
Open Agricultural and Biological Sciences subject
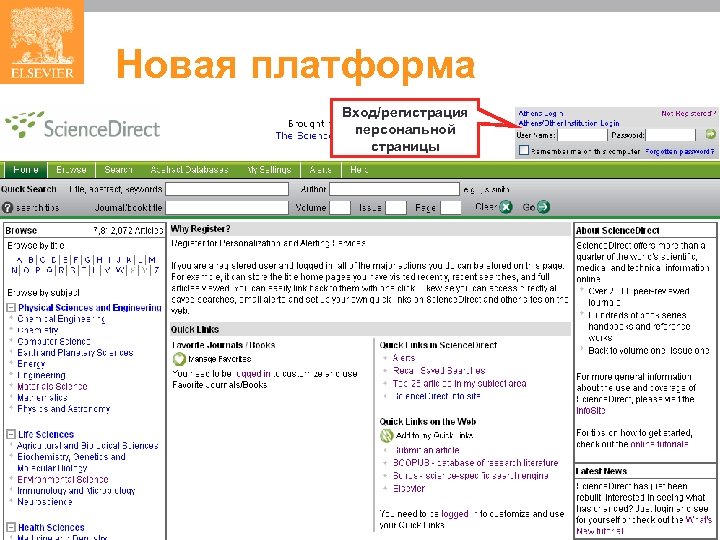pyautogui.click(x=88, y=445)
